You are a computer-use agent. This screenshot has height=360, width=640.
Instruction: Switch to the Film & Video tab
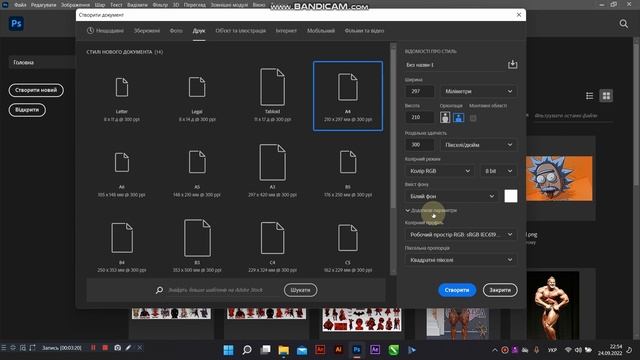coord(364,31)
